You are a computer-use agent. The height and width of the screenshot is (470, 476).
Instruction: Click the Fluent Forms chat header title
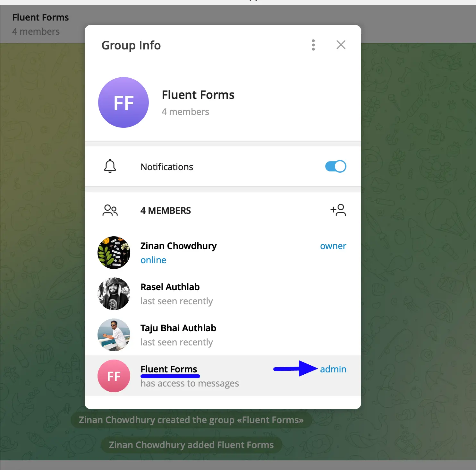click(40, 17)
